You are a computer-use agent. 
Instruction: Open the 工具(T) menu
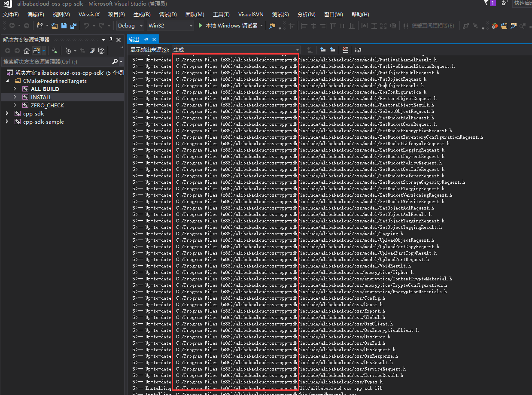point(221,15)
